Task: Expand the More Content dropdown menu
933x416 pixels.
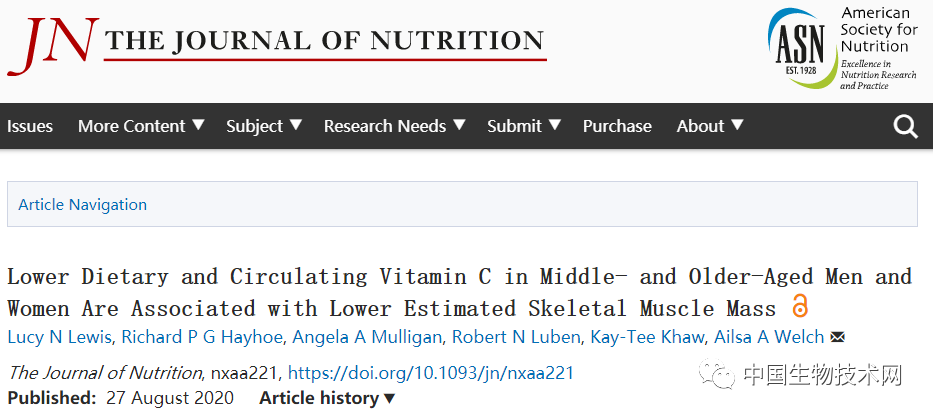Action: point(141,126)
